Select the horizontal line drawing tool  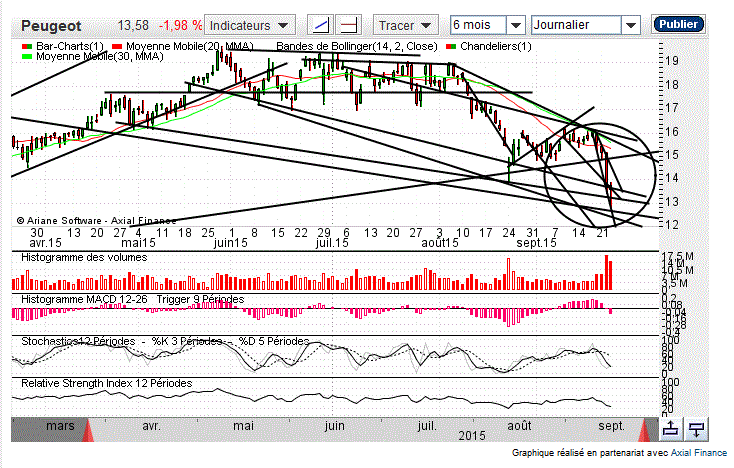tap(349, 25)
